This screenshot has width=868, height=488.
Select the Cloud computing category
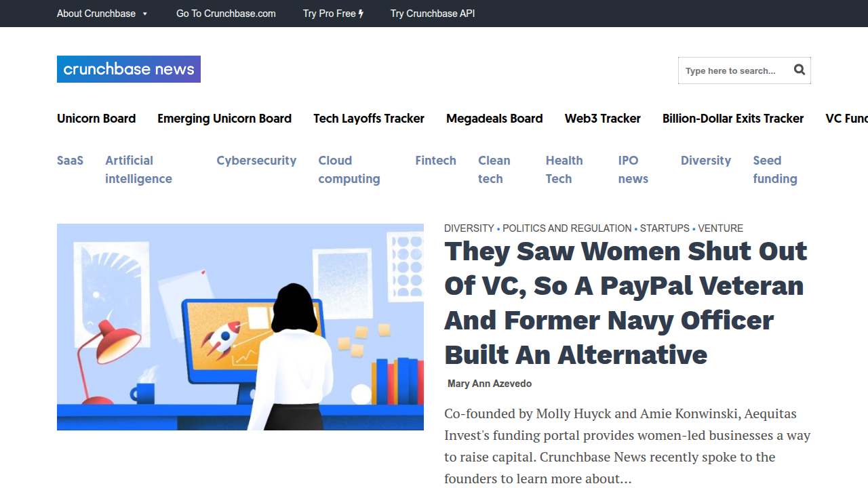point(349,169)
